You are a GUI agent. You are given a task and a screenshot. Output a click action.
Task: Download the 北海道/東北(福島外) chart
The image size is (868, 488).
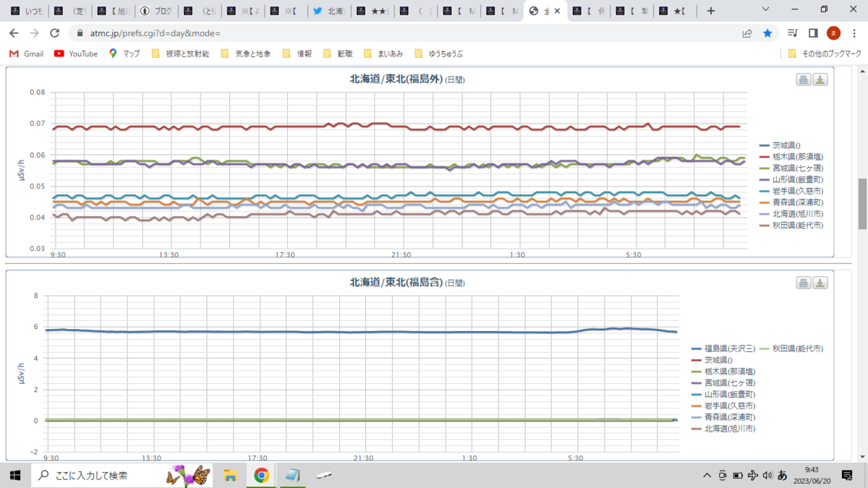coord(820,80)
